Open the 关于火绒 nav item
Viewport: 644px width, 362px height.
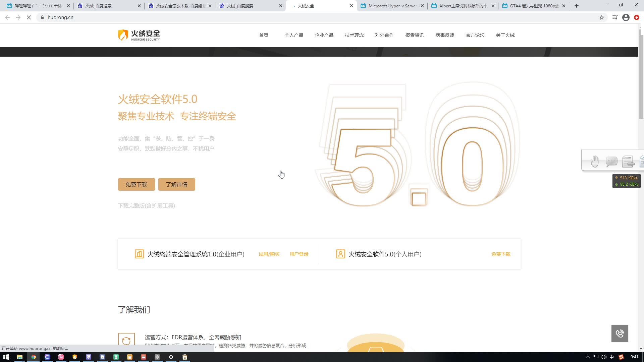pyautogui.click(x=505, y=35)
